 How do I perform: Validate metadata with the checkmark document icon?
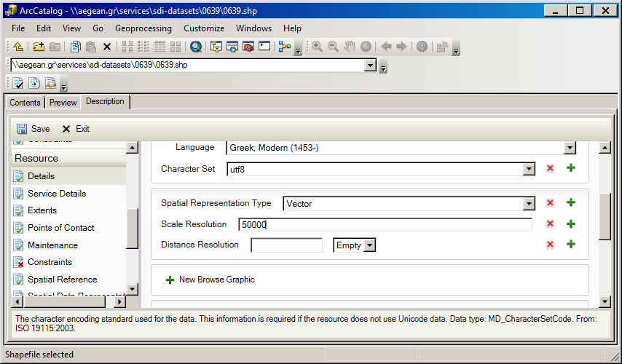pos(18,83)
